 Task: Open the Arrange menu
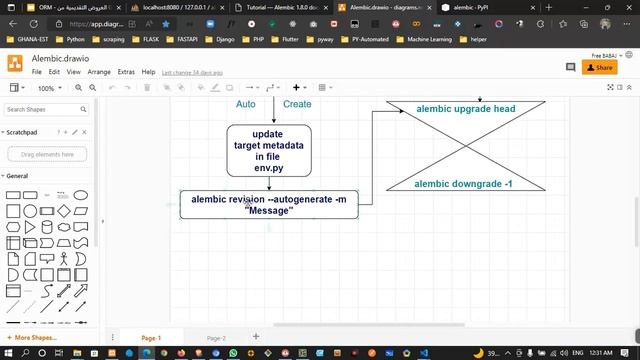coord(99,72)
